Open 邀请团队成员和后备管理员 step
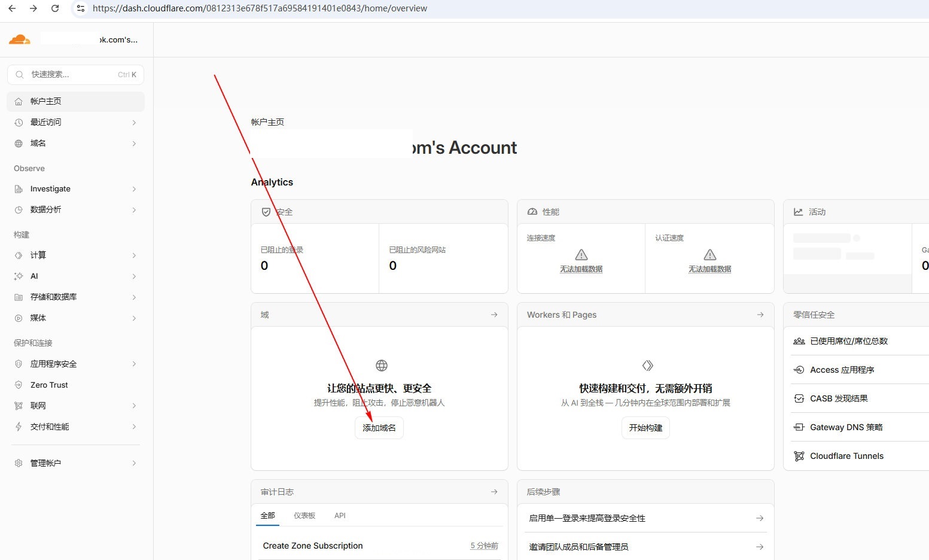 (646, 547)
